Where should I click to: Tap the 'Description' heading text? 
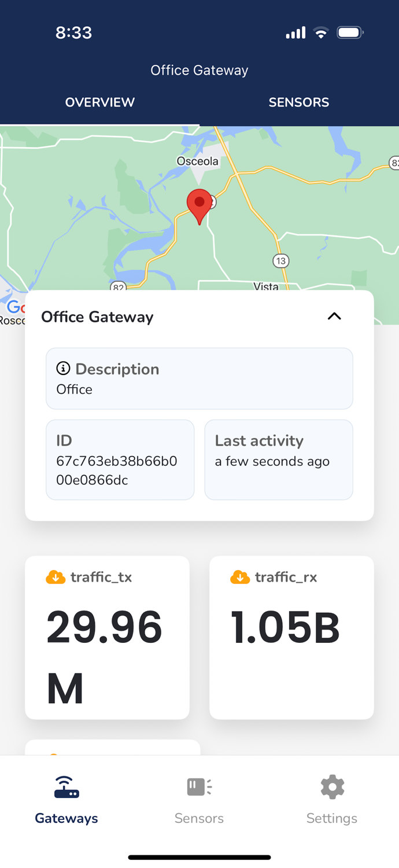pos(117,369)
